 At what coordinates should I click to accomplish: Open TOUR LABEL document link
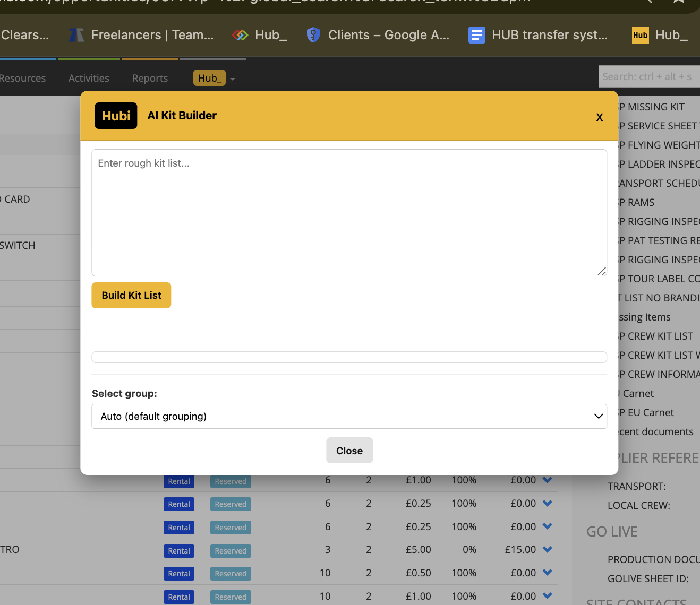659,279
